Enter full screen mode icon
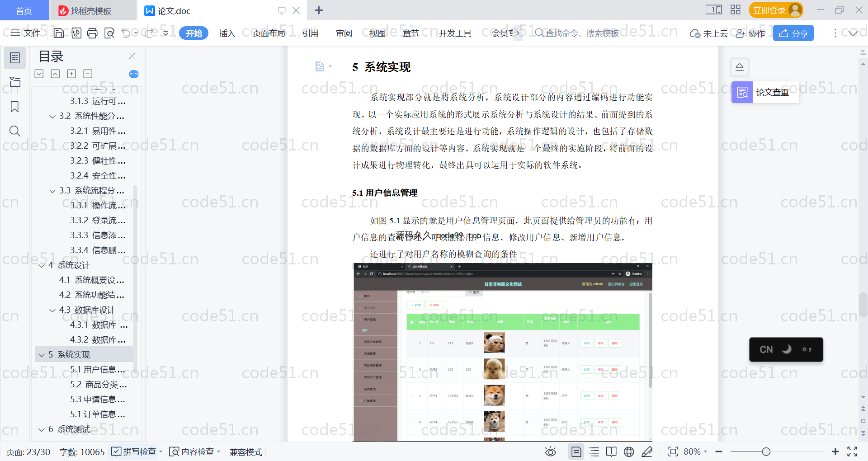 [852, 452]
